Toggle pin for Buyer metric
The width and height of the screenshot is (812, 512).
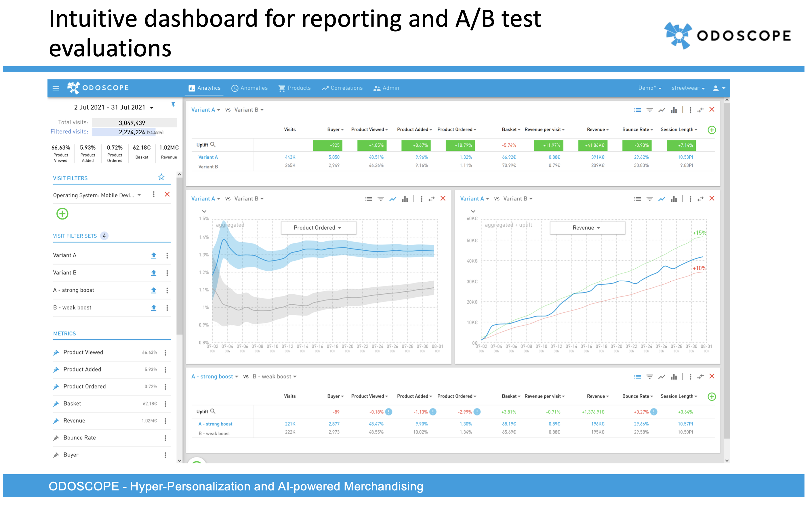pyautogui.click(x=56, y=455)
